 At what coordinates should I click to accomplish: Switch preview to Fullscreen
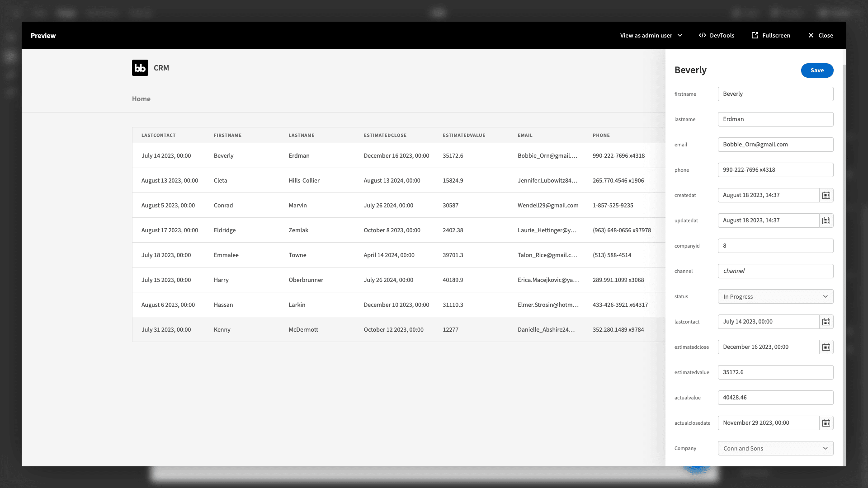tap(771, 35)
